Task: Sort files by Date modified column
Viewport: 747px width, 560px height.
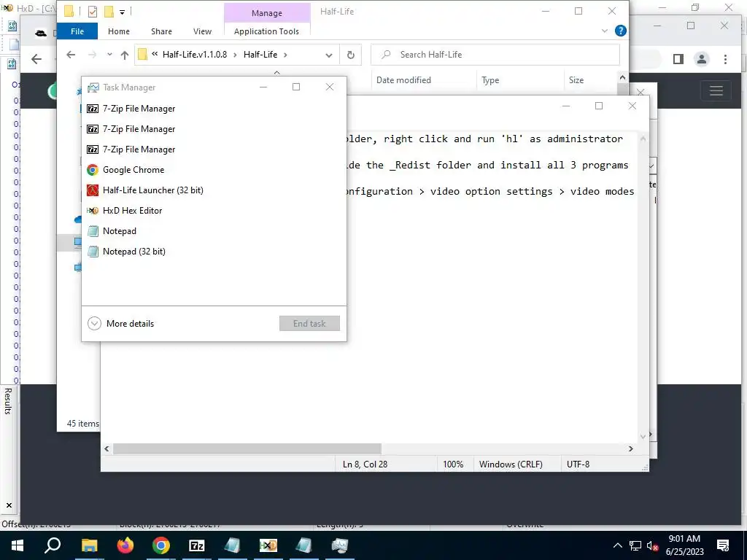Action: point(424,80)
